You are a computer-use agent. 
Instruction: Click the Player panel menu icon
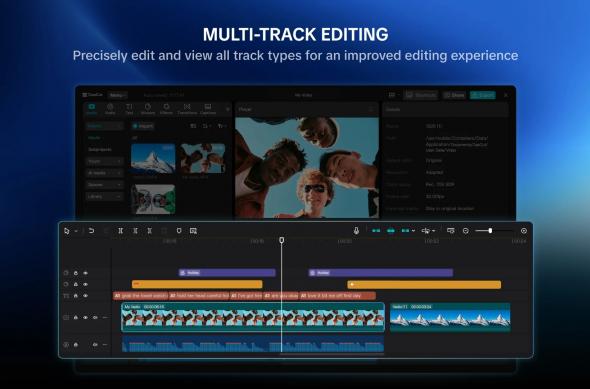pos(371,109)
